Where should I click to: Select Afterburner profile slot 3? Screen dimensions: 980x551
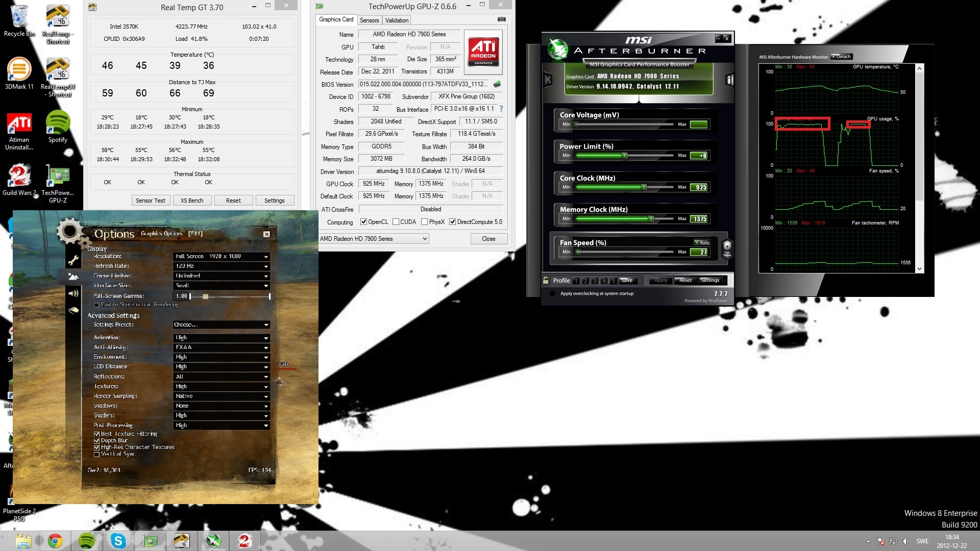click(595, 281)
